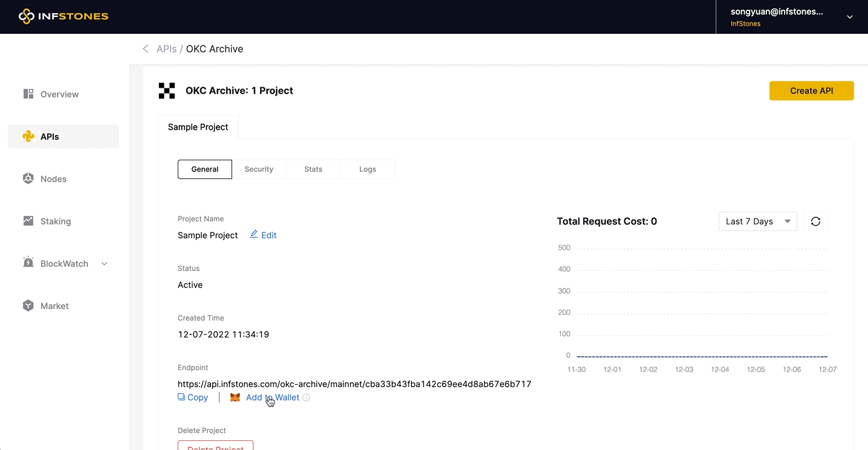
Task: Select the APIs sidebar item
Action: coord(63,137)
